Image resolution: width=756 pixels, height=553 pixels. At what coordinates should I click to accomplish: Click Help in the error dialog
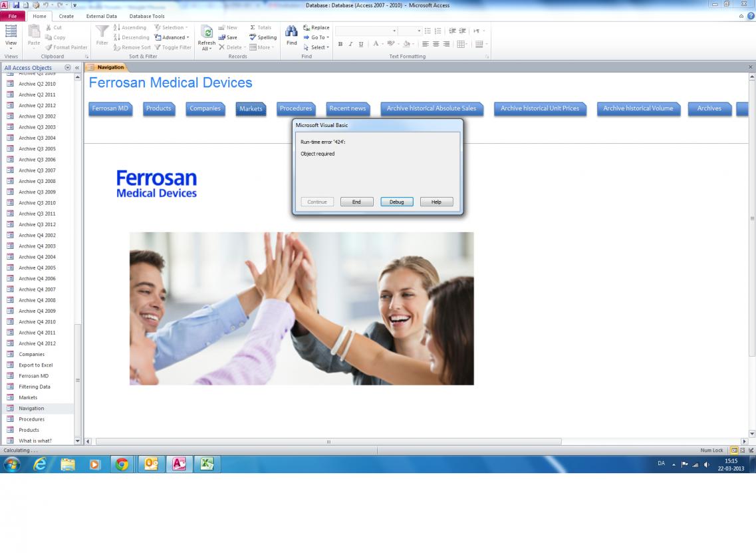[436, 202]
